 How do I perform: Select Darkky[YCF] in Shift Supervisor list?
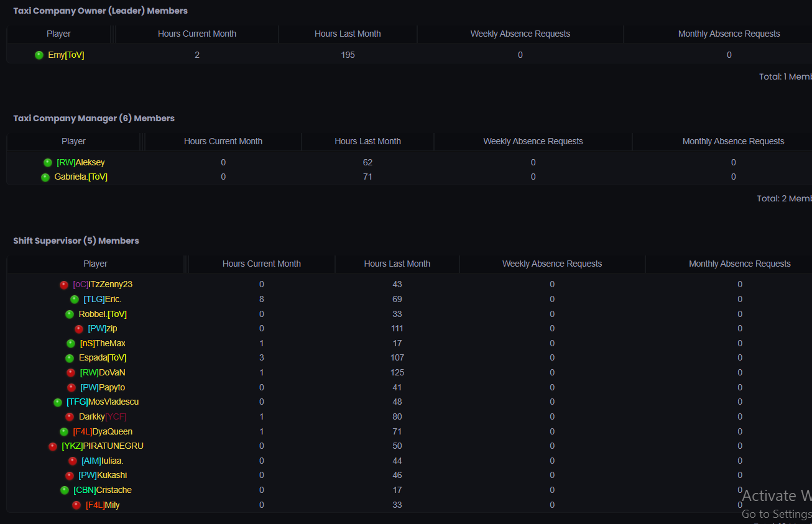(x=103, y=417)
